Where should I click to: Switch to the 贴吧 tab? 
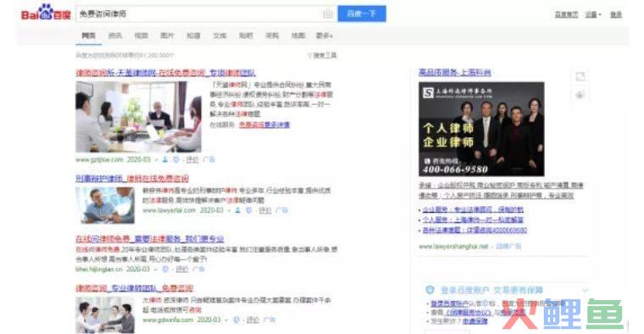tap(246, 36)
